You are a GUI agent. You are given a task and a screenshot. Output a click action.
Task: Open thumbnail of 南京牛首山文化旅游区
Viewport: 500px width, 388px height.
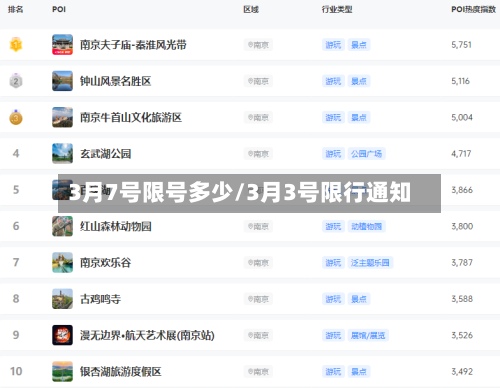[62, 117]
